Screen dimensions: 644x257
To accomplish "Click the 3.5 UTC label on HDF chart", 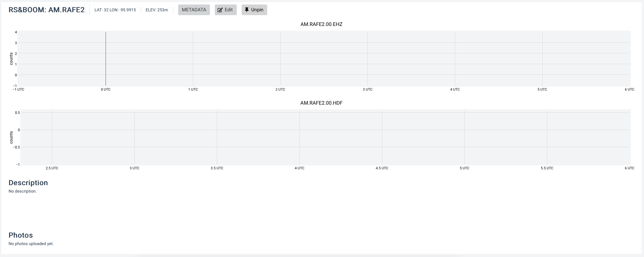I will click(217, 168).
